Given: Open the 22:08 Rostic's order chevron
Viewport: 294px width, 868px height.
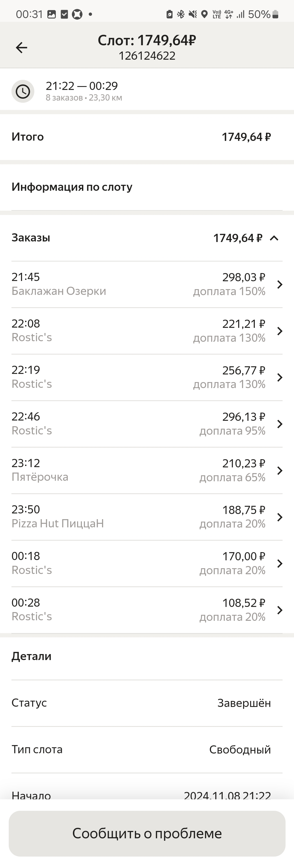Looking at the screenshot, I should tap(280, 331).
